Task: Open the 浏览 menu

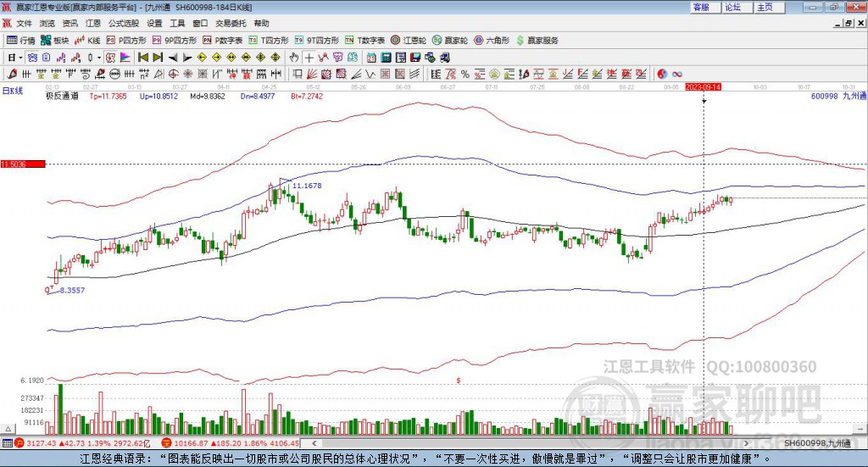Action: pos(47,23)
